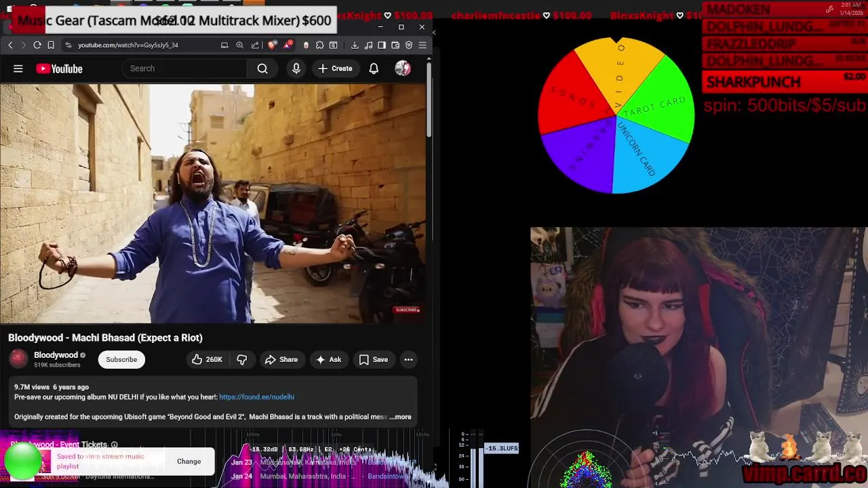Viewport: 868px width, 488px height.
Task: Open the account avatar menu
Action: [x=403, y=68]
